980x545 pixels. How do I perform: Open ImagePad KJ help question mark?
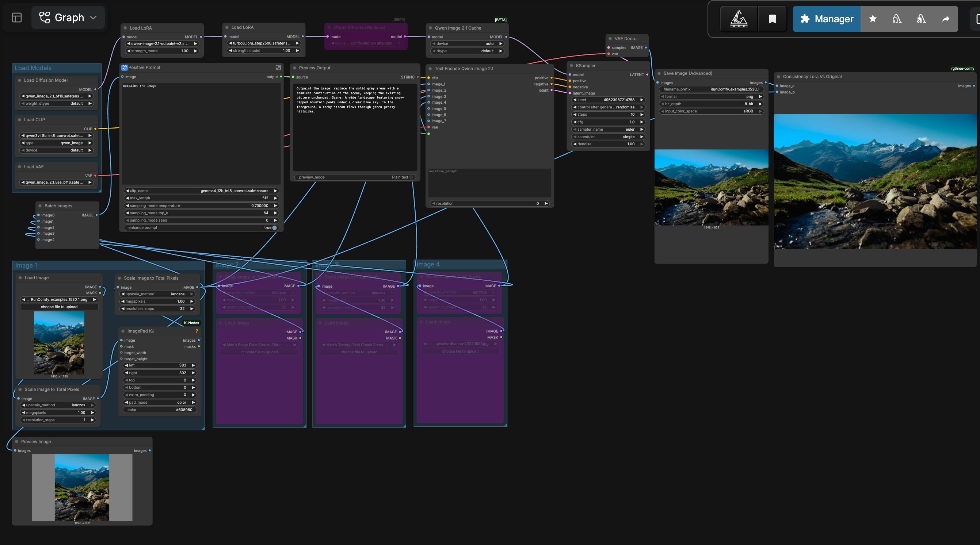(197, 331)
